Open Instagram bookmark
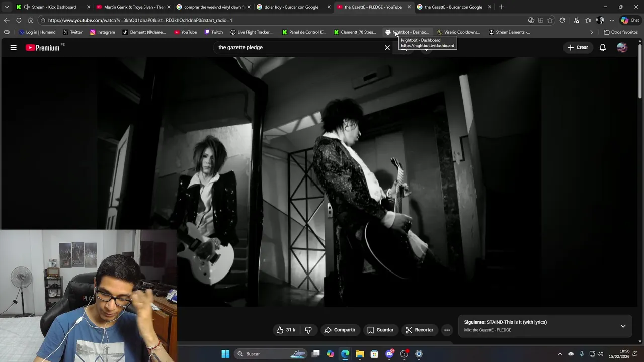This screenshot has width=644, height=362. point(102,32)
